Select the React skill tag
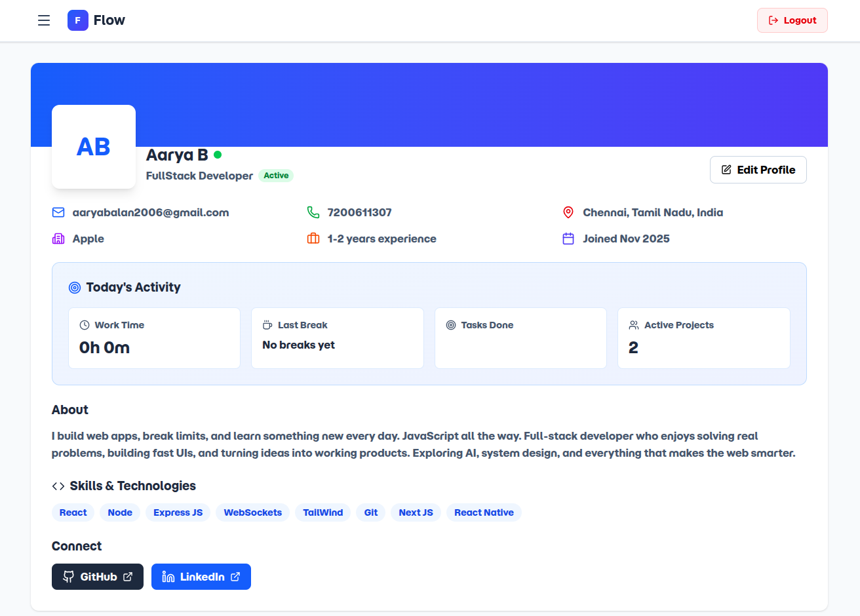Screen dimensions: 860x616 tap(73, 512)
